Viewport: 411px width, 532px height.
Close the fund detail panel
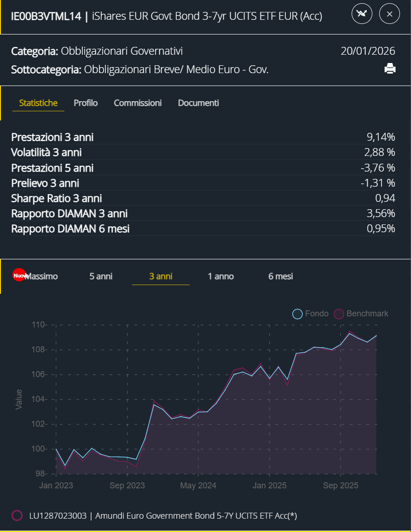(x=389, y=14)
